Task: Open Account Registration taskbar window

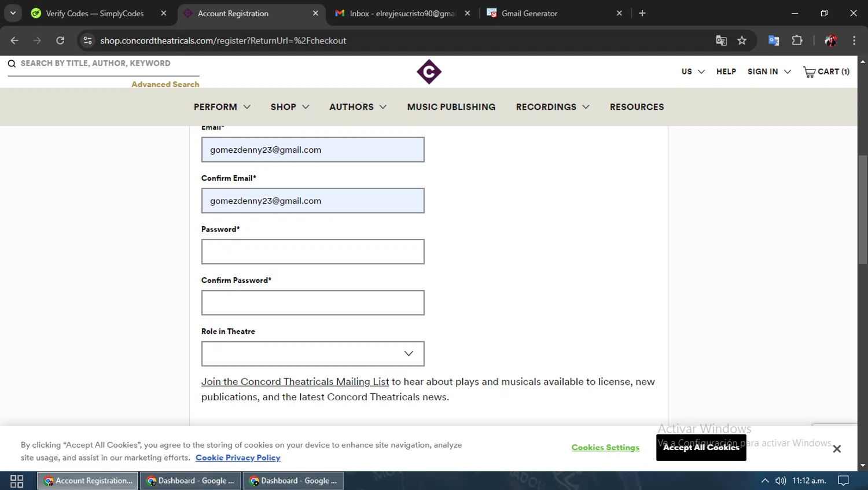Action: (x=88, y=481)
